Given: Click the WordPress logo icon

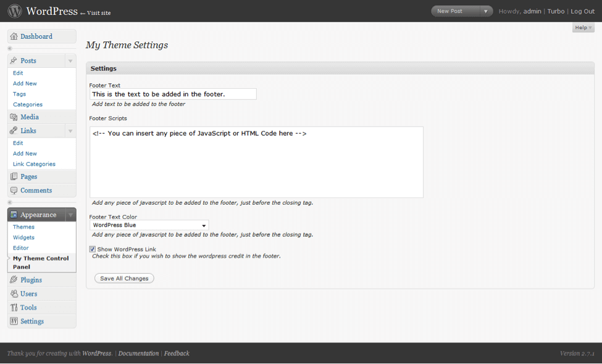Looking at the screenshot, I should (15, 10).
